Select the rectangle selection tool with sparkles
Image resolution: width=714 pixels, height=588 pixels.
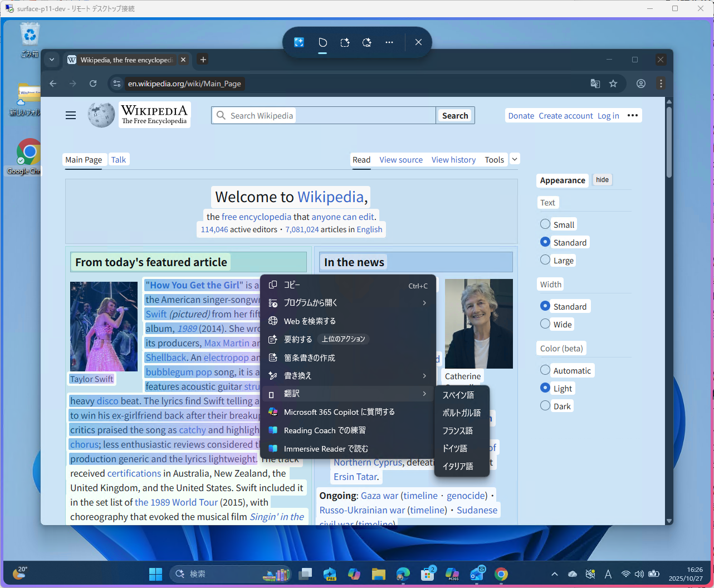click(x=345, y=42)
